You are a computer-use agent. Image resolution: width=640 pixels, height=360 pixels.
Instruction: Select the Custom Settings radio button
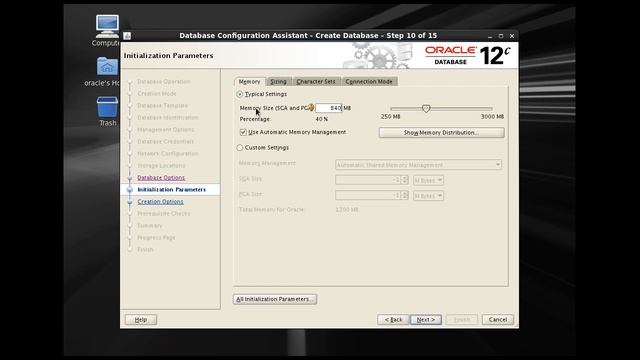click(240, 148)
